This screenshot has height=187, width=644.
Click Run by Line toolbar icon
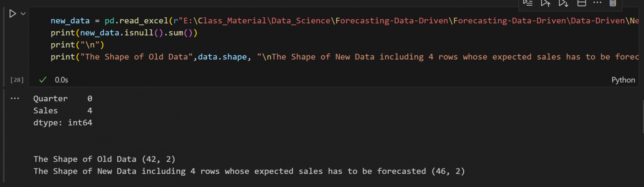pyautogui.click(x=528, y=3)
